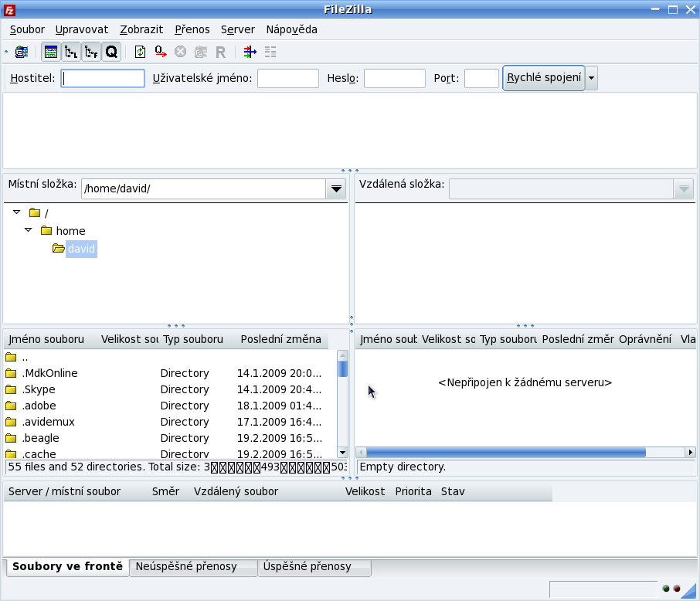Click the Port input field
This screenshot has height=601, width=700.
point(481,78)
